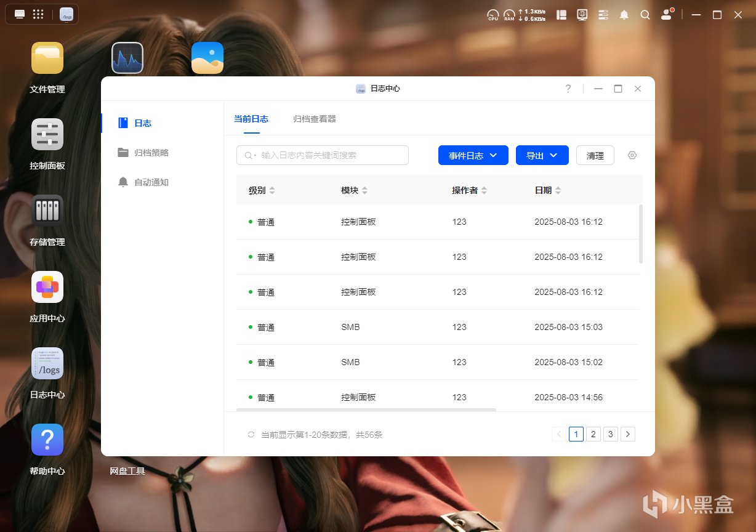Viewport: 756px width, 532px height.
Task: Go to page 3
Action: pyautogui.click(x=610, y=434)
